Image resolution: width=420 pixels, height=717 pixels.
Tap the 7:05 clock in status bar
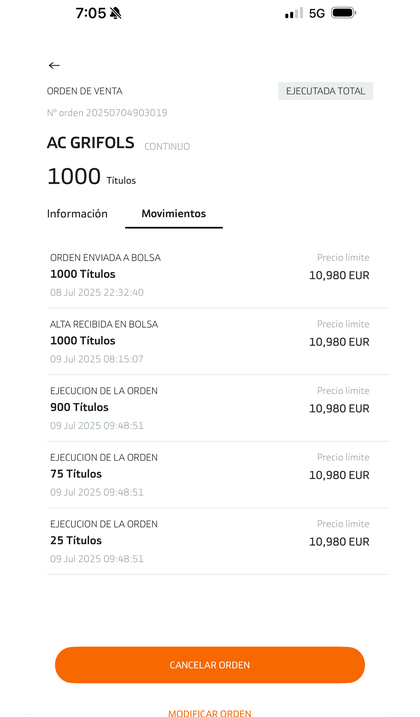coord(91,13)
